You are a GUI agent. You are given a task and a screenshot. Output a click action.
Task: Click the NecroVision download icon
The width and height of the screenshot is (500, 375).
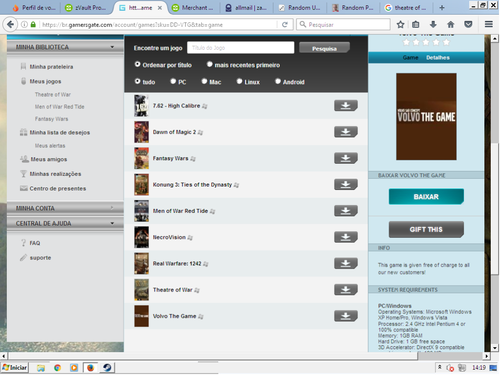point(346,237)
